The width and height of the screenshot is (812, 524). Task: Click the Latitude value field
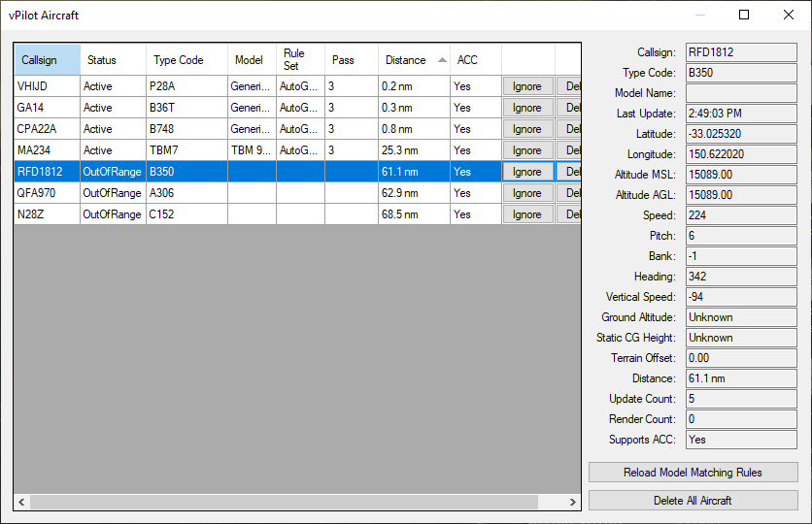(740, 134)
